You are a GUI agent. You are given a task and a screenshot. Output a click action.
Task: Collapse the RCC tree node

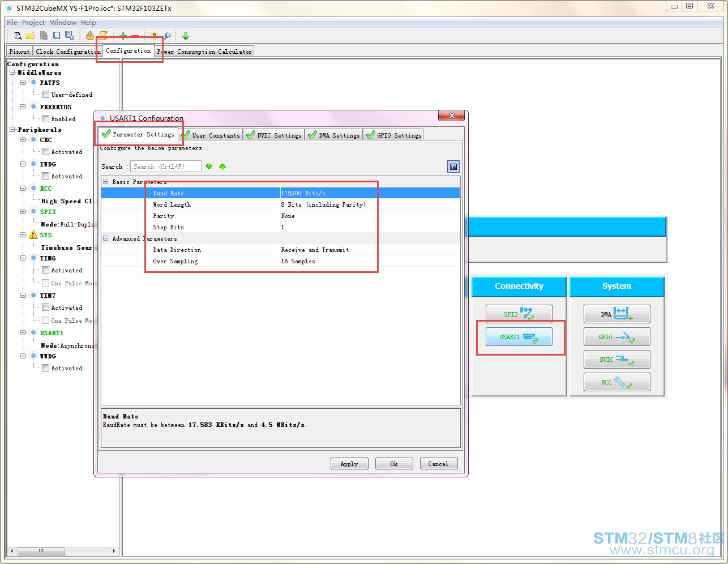pyautogui.click(x=24, y=189)
